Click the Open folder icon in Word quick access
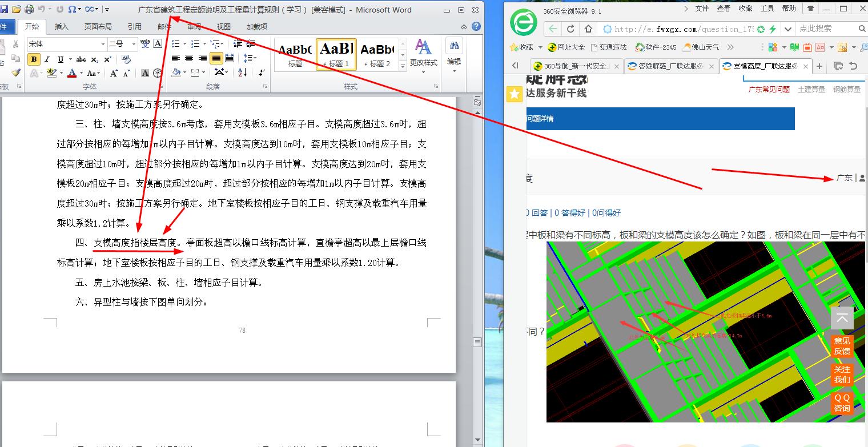The height and width of the screenshot is (447, 868). [16, 9]
